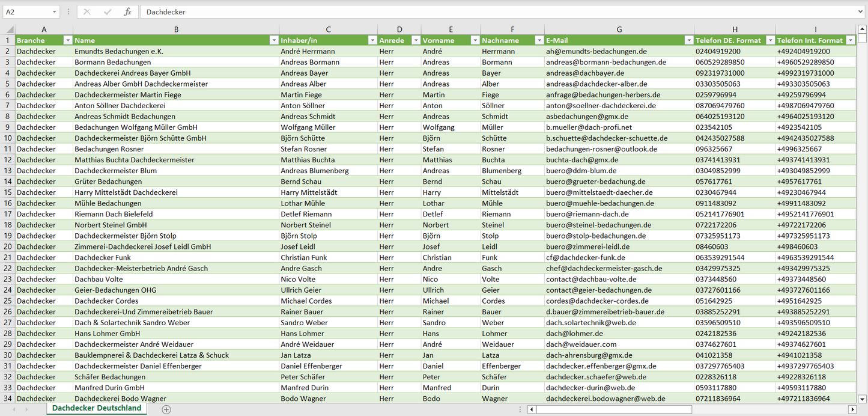Expand the Name Box dropdown arrow
Viewport: 868px width, 416px height.
pyautogui.click(x=54, y=12)
